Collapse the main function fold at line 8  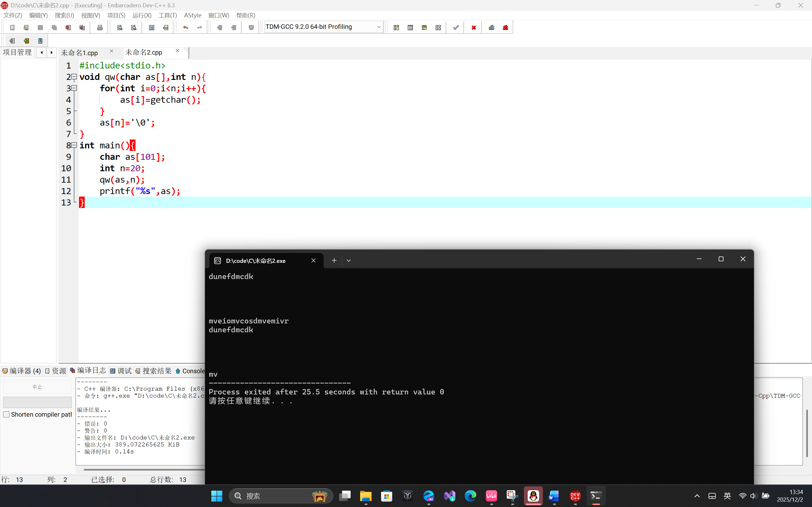(75, 145)
